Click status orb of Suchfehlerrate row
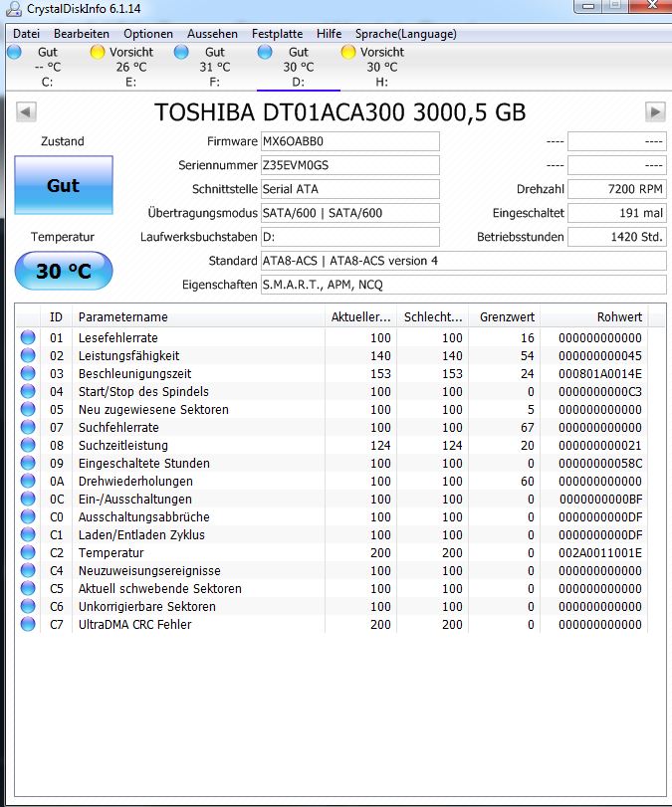672x807 pixels. (x=28, y=427)
